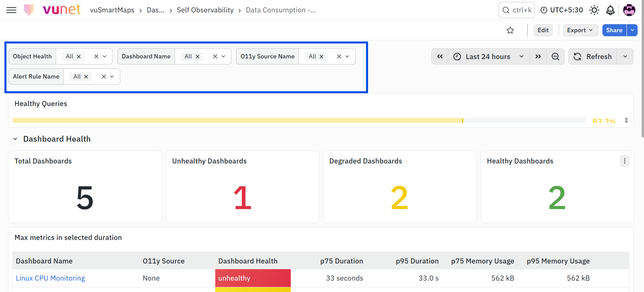The width and height of the screenshot is (644, 292).
Task: Sort by p95 Memory Usage column
Action: click(x=558, y=261)
